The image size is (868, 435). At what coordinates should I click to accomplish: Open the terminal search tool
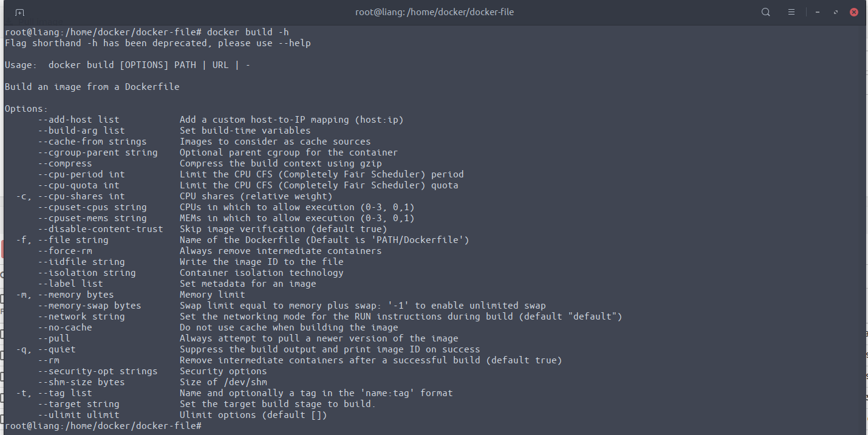(x=765, y=12)
